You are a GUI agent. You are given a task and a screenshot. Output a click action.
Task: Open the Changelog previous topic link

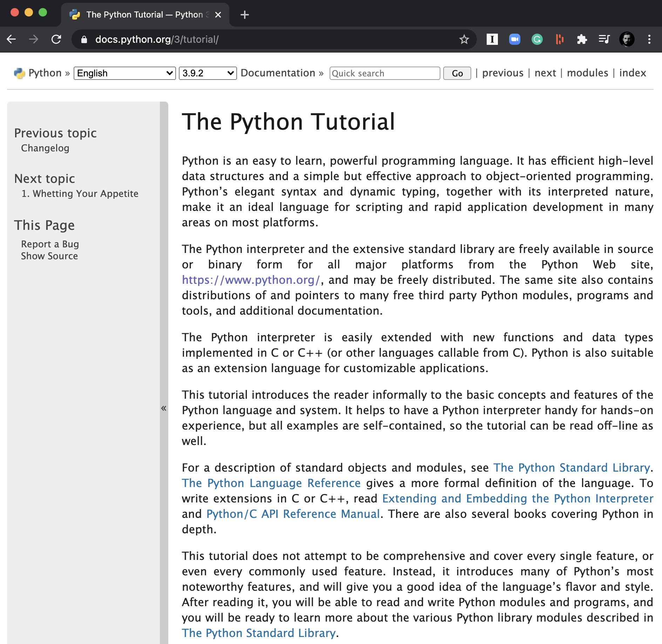[45, 148]
